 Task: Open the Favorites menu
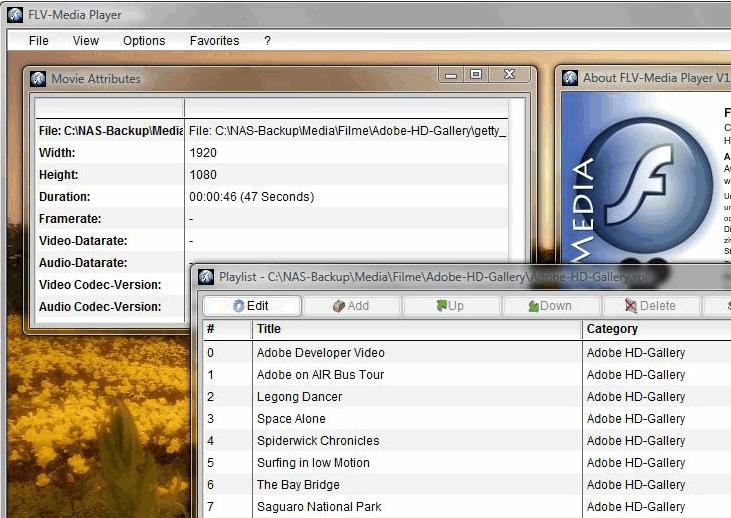[214, 41]
